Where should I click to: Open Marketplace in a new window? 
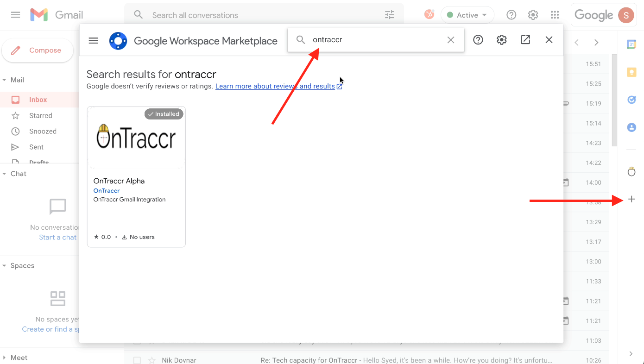pyautogui.click(x=525, y=40)
